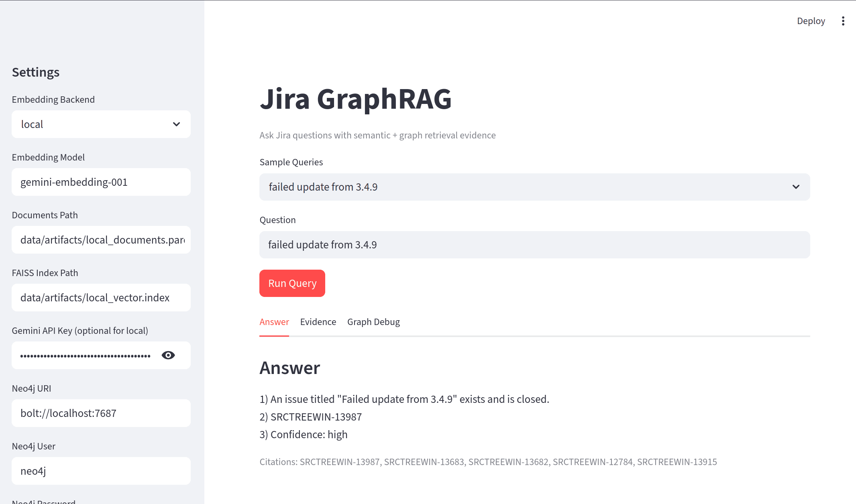Image resolution: width=856 pixels, height=504 pixels.
Task: Click the Settings sidebar heading
Action: coord(36,72)
